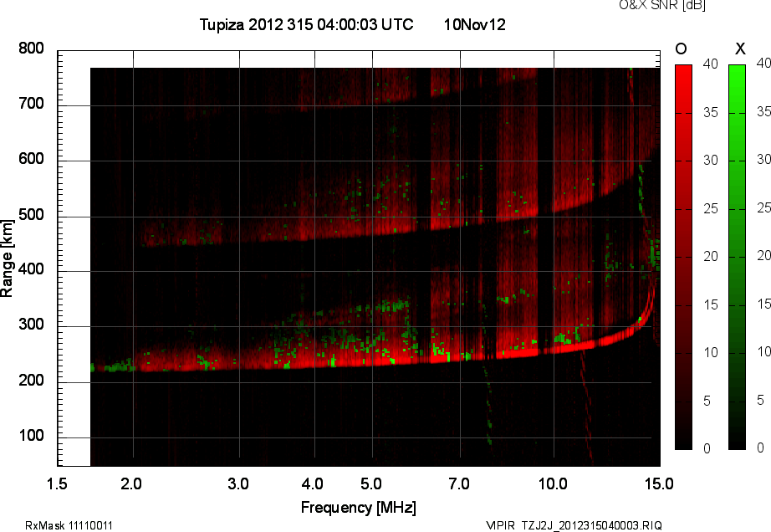
Task: Click the 25 dB label beside the O color bar
Action: 711,209
